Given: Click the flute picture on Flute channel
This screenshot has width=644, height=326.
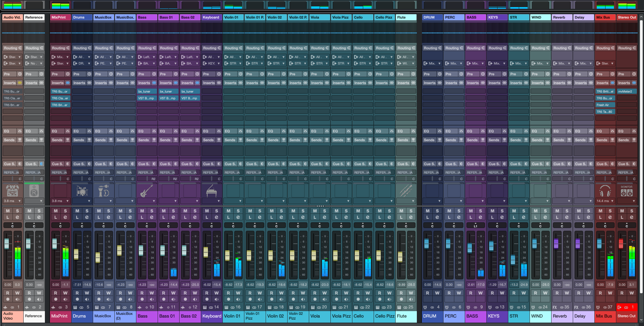Looking at the screenshot, I should (x=406, y=191).
